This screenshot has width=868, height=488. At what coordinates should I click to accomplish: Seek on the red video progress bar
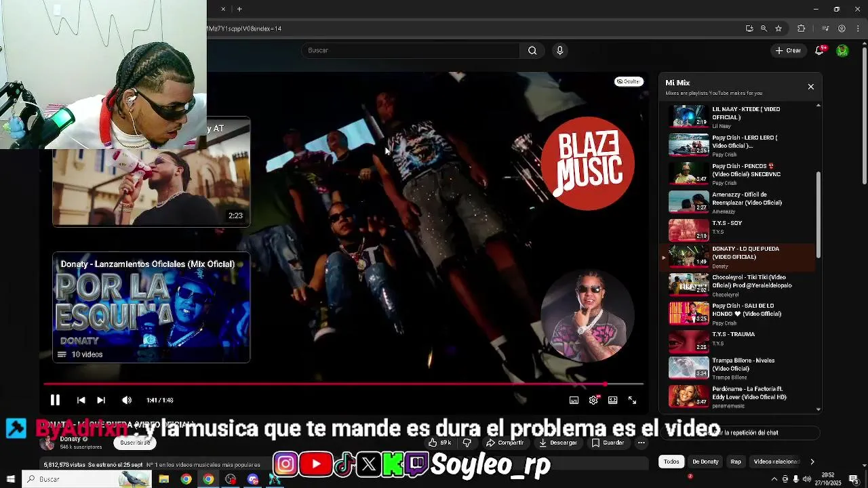(343, 384)
